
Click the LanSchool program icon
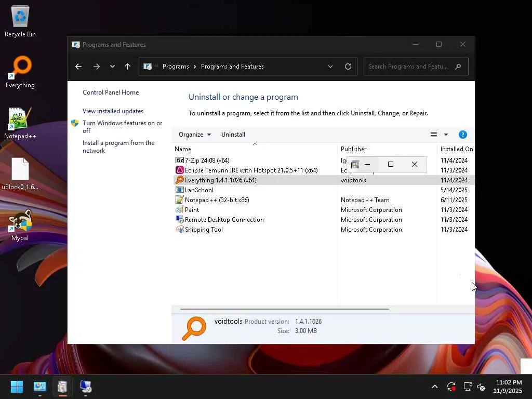click(179, 190)
